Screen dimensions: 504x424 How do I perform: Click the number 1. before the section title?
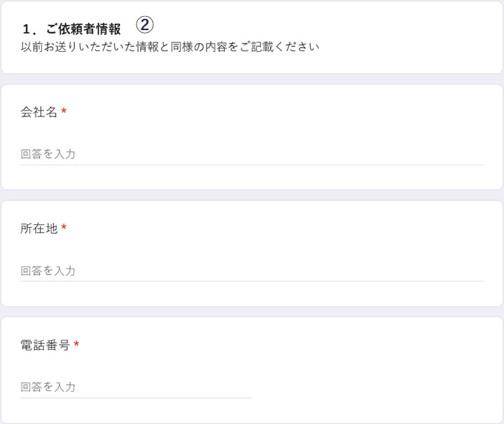(29, 29)
